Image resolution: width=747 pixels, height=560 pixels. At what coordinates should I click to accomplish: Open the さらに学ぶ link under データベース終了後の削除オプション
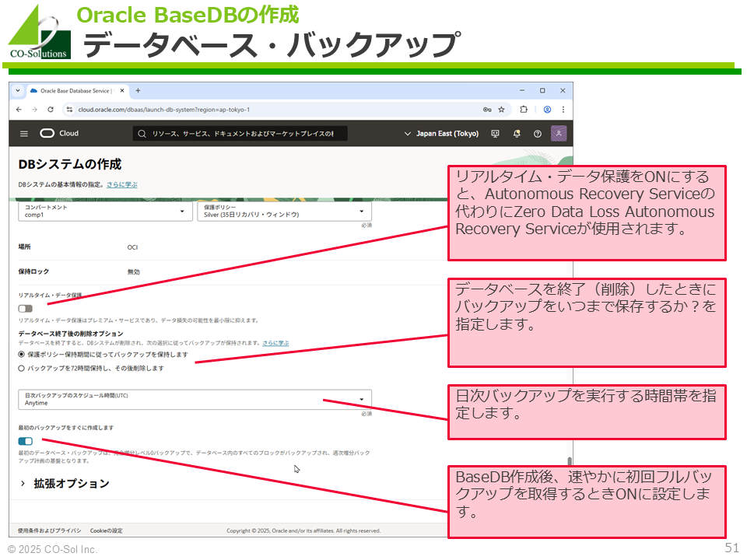(275, 343)
